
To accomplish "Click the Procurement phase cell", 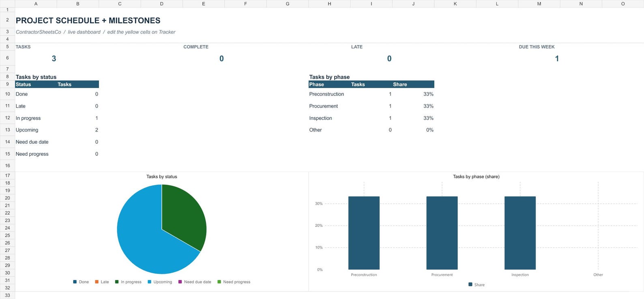I will pyautogui.click(x=324, y=106).
